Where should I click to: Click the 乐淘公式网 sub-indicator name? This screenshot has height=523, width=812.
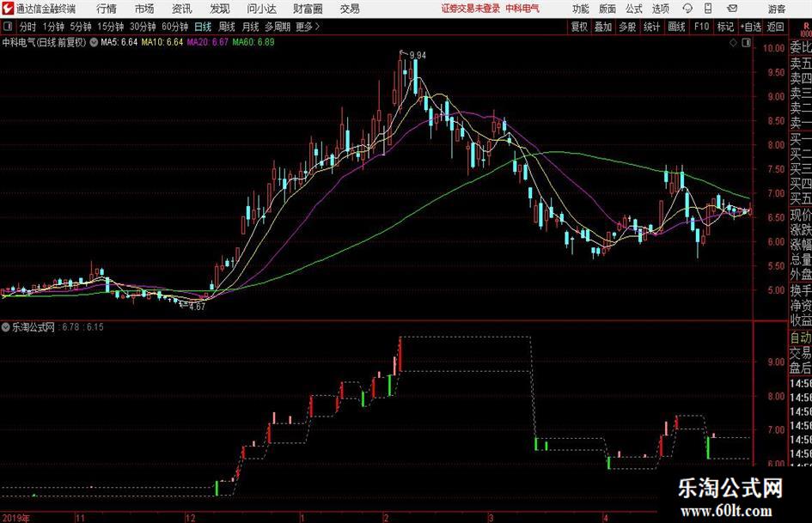tap(34, 327)
